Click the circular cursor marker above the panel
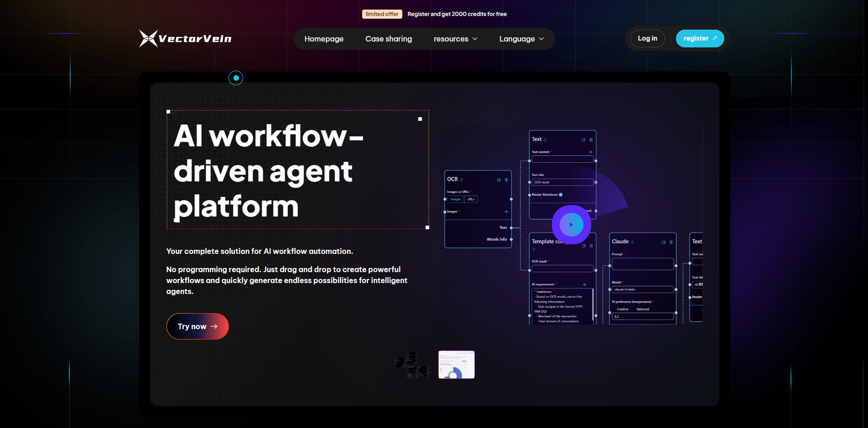Viewport: 868px width, 428px height. click(x=236, y=78)
